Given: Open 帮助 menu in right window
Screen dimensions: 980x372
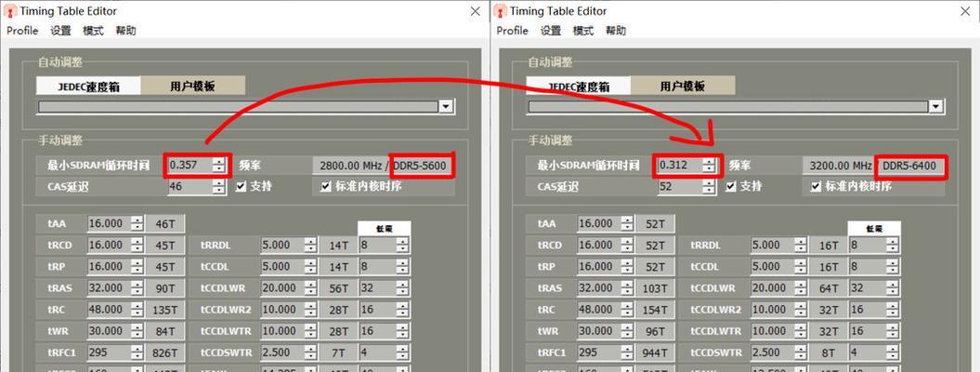Looking at the screenshot, I should [x=616, y=31].
